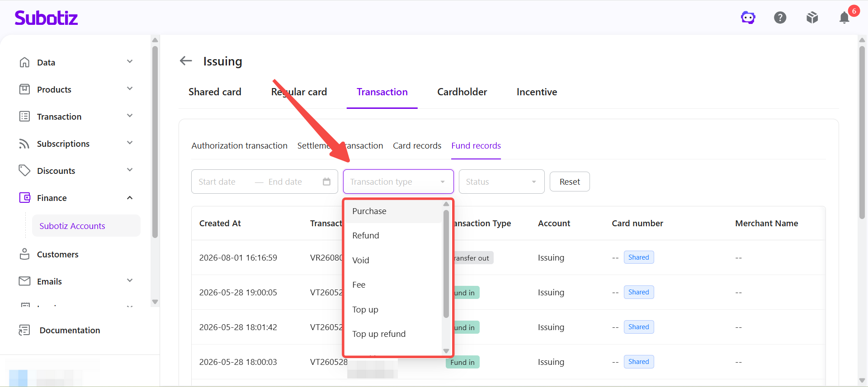Click the 2026-08-01 16:16:59 date cell
Image resolution: width=868 pixels, height=387 pixels.
point(238,257)
